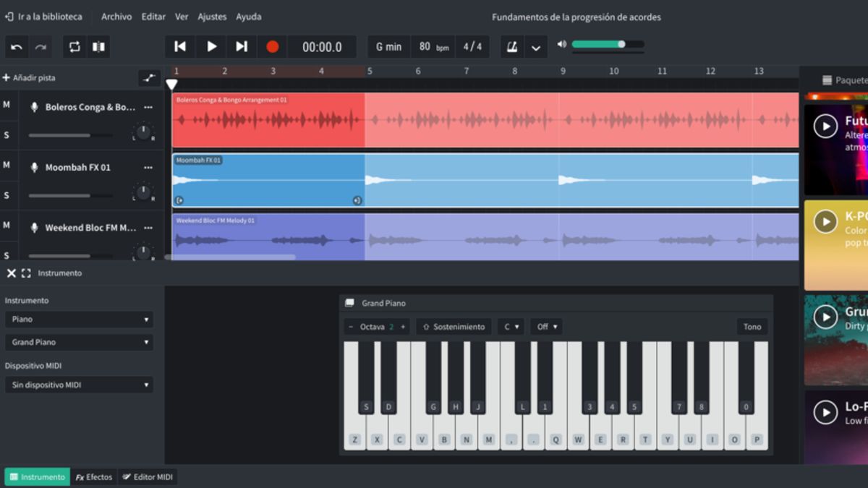Open the Sin dispositivo MIDI dropdown
Viewport: 868px width, 488px height.
pos(79,385)
